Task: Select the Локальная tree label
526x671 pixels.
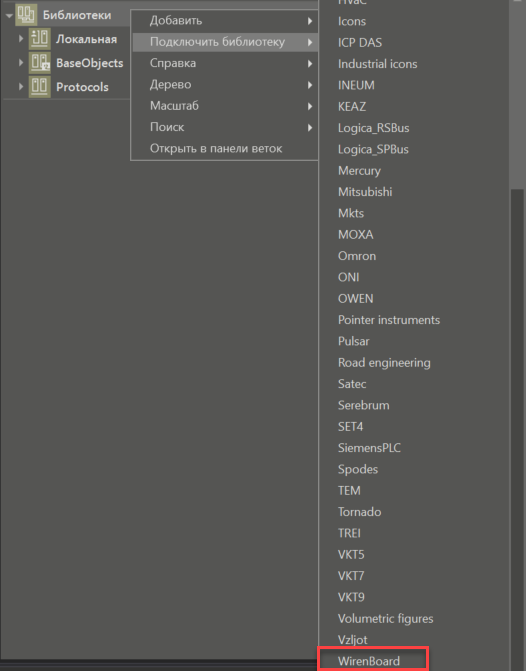Action: coord(86,39)
